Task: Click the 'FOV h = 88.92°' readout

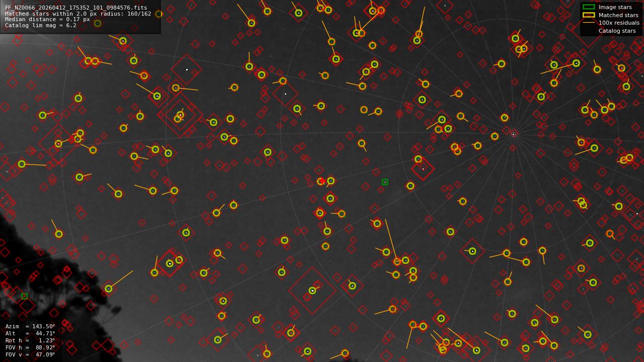Action: (30, 347)
